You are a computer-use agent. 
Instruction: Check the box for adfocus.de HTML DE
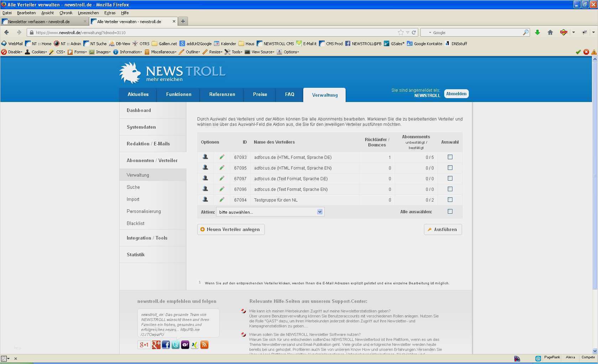pyautogui.click(x=450, y=157)
